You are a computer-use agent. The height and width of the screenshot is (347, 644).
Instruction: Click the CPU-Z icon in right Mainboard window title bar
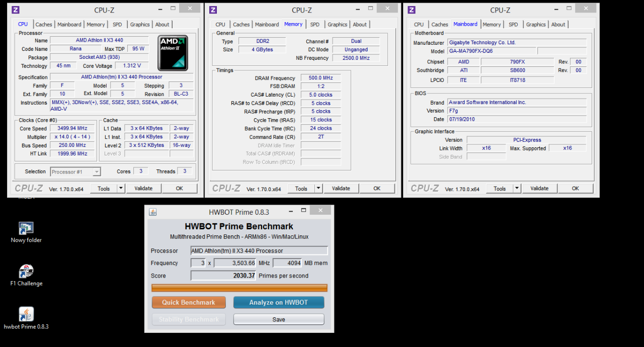coord(412,10)
